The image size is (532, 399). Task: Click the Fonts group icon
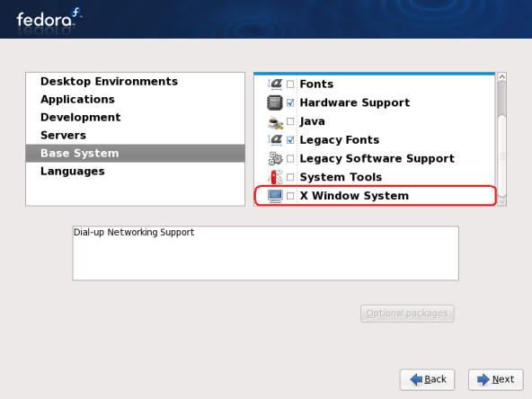point(275,84)
